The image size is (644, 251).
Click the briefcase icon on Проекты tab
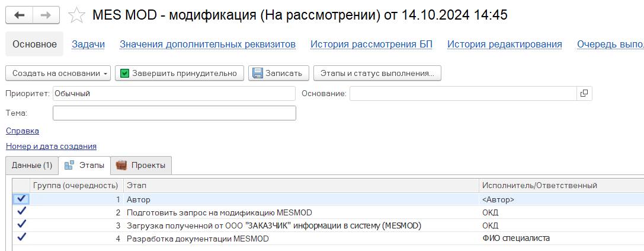(x=121, y=165)
